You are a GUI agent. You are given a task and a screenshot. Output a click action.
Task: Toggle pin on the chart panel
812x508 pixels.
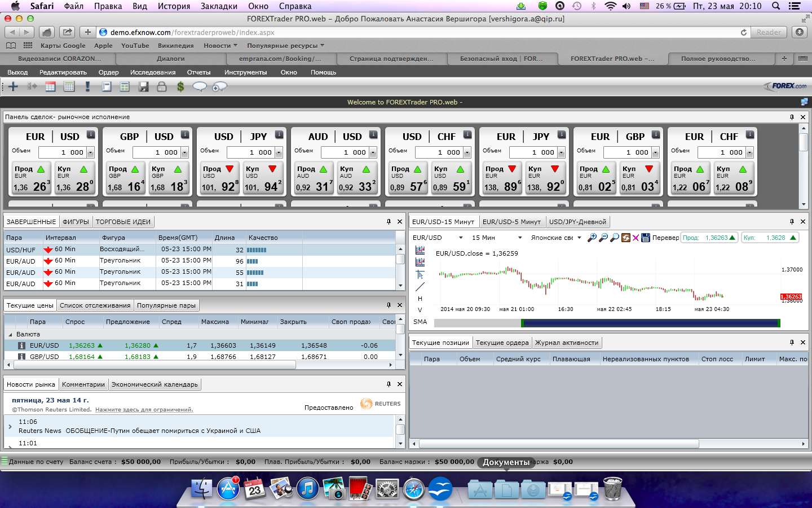pos(792,222)
